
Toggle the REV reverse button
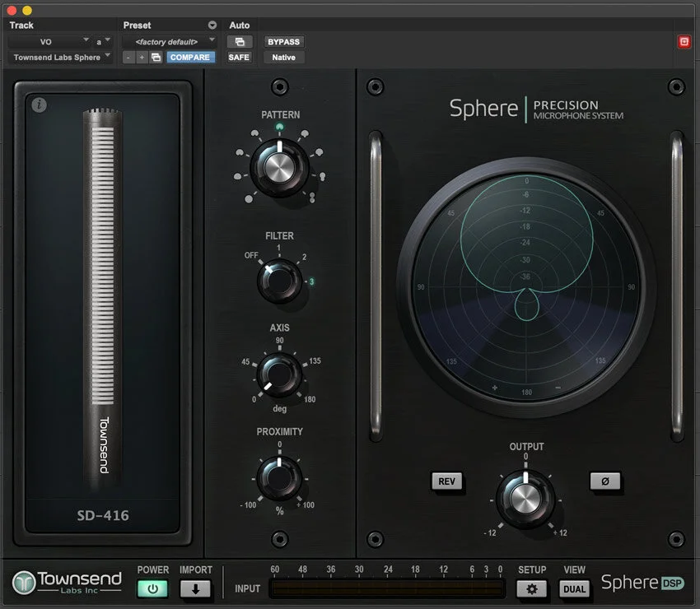[x=446, y=481]
